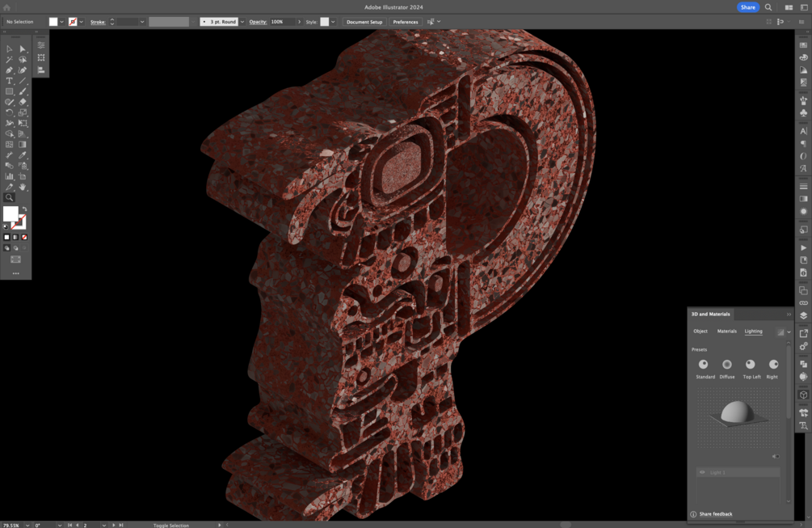Viewport: 812px width, 528px height.
Task: Select the Perspective Grid tool
Action: [23, 133]
